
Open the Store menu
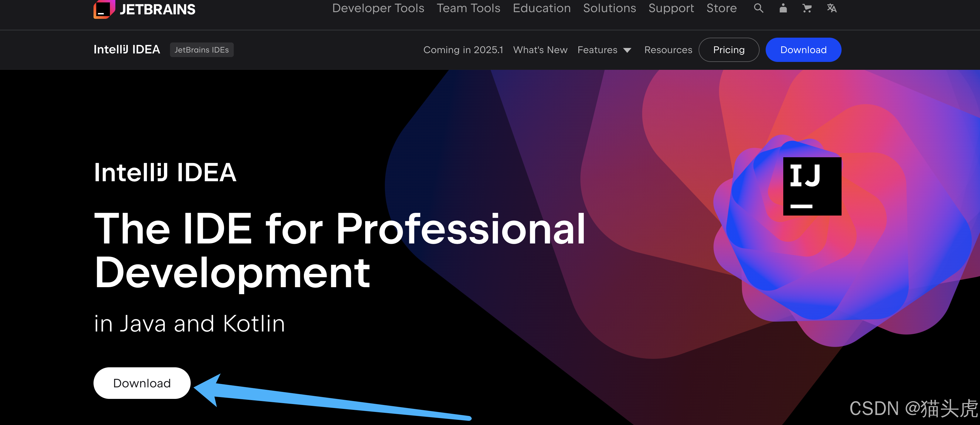tap(721, 8)
